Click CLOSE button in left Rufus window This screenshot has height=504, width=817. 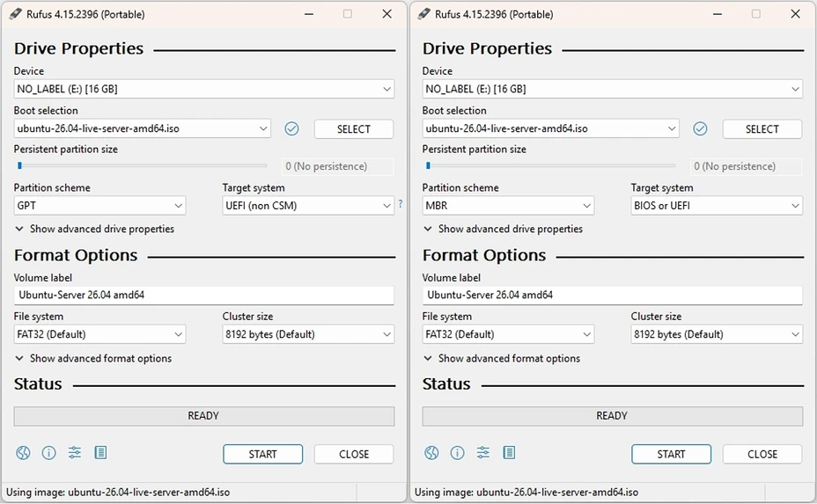click(354, 454)
